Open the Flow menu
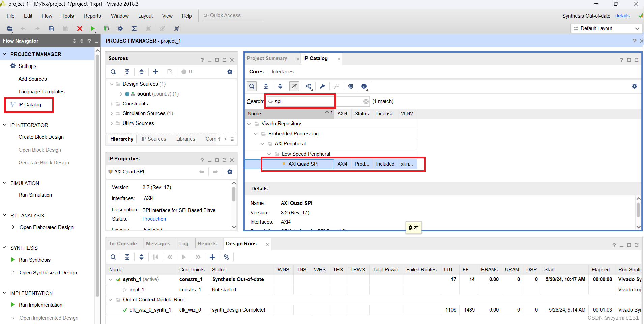644x324 pixels. [x=47, y=16]
